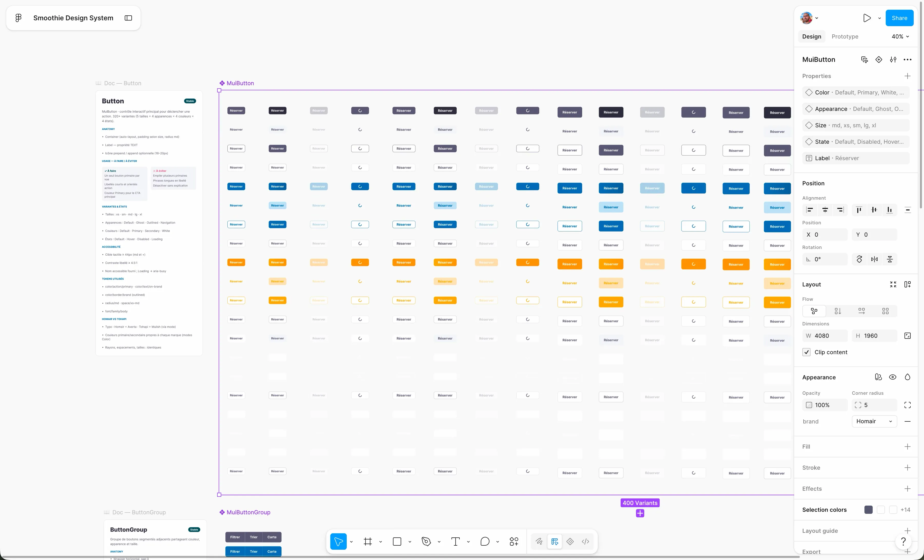Open user avatar account dropdown
The width and height of the screenshot is (924, 560).
(809, 18)
